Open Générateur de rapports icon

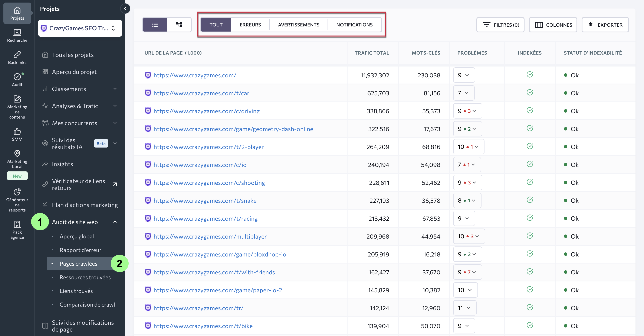point(17,192)
